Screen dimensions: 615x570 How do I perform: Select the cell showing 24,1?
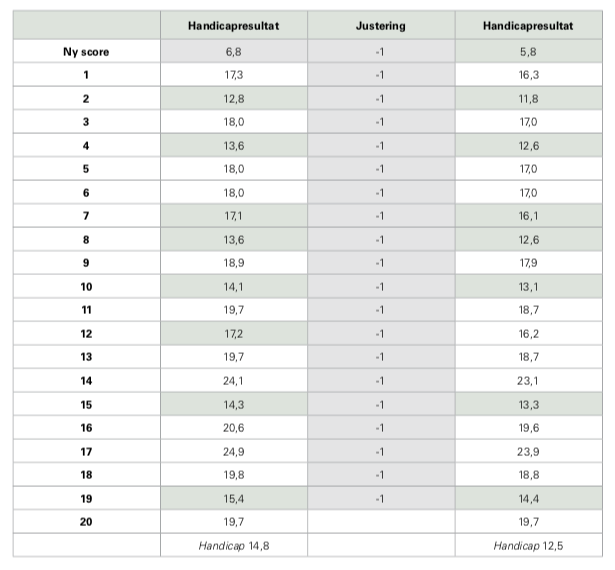pos(233,381)
